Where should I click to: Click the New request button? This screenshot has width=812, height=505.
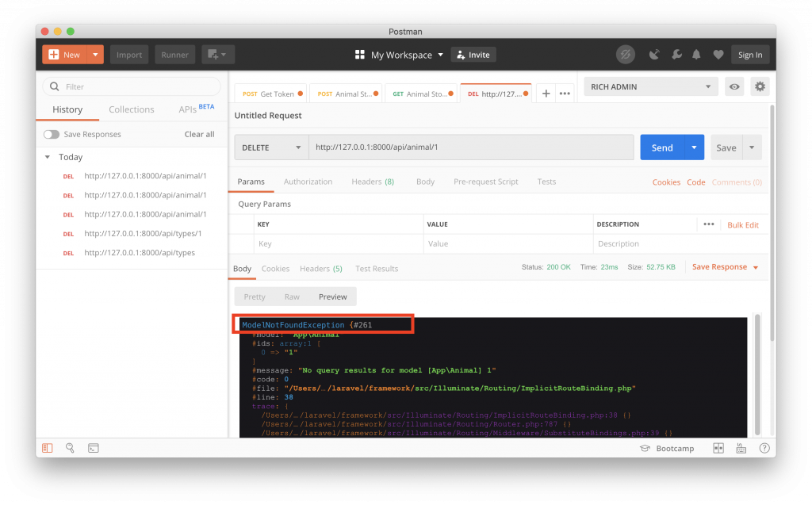coord(65,55)
